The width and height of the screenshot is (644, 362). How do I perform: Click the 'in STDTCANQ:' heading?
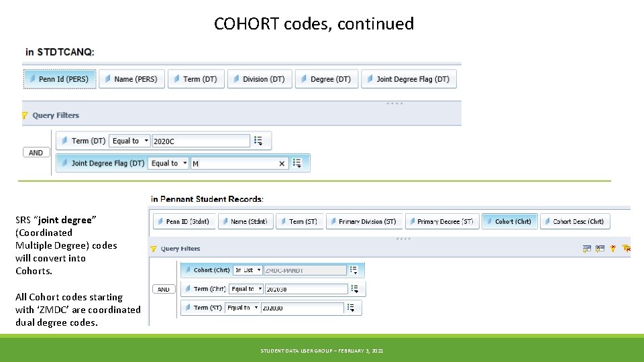pos(60,52)
